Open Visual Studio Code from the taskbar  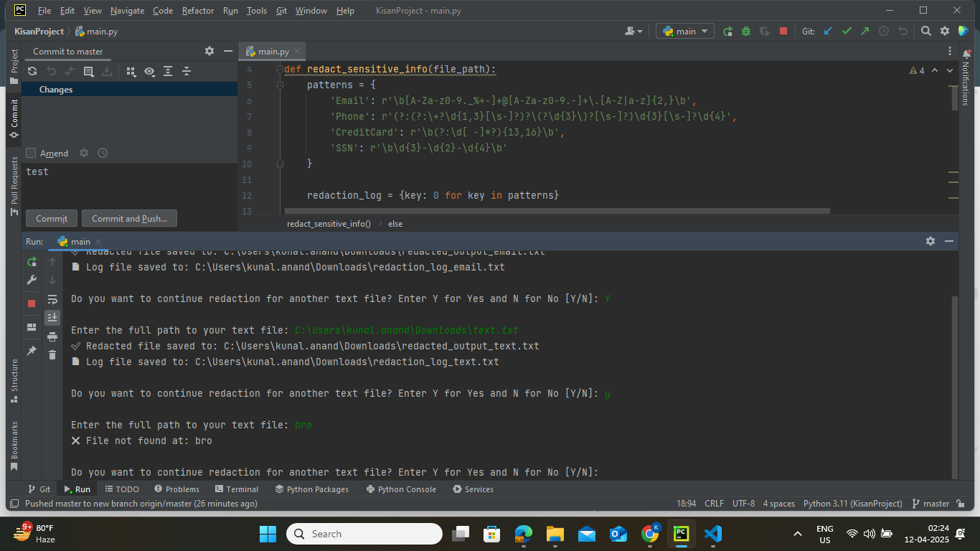(x=712, y=534)
